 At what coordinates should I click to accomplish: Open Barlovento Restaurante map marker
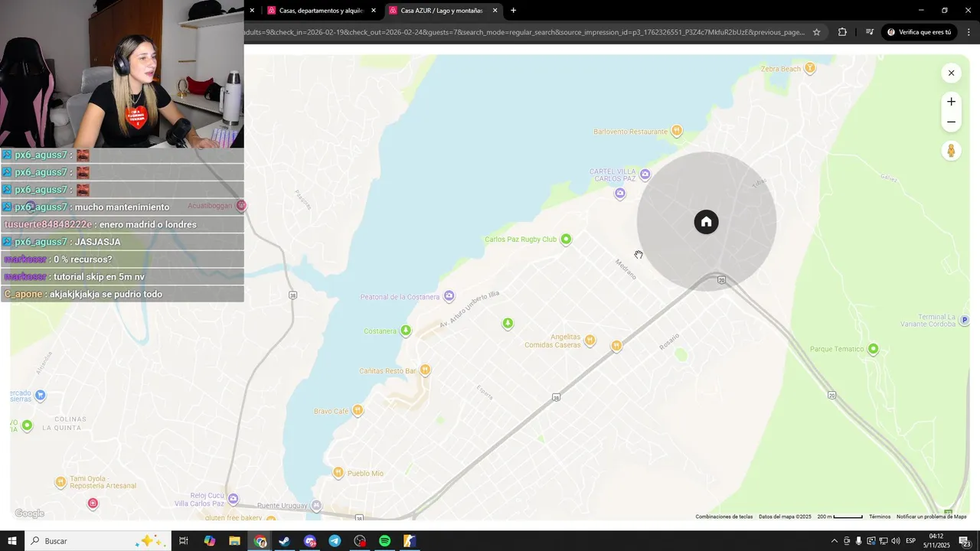click(676, 131)
